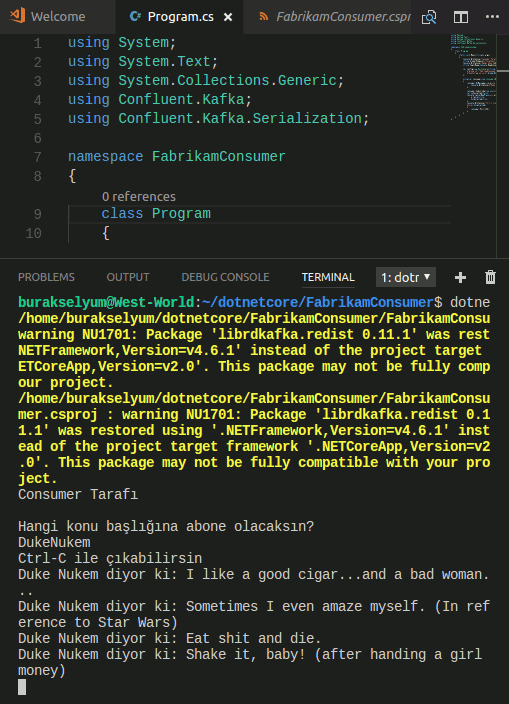509x704 pixels.
Task: Click the code minimap overview
Action: click(473, 76)
